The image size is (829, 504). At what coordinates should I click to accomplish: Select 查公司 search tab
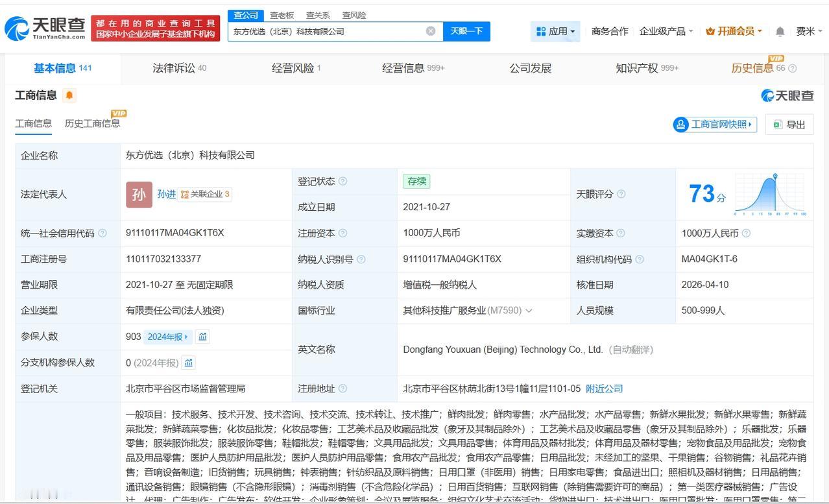coord(246,15)
